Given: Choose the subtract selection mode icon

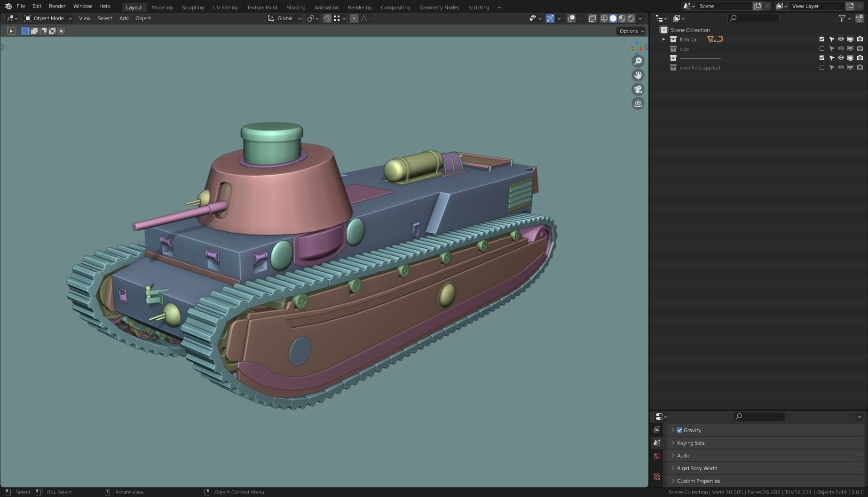Looking at the screenshot, I should coord(43,31).
